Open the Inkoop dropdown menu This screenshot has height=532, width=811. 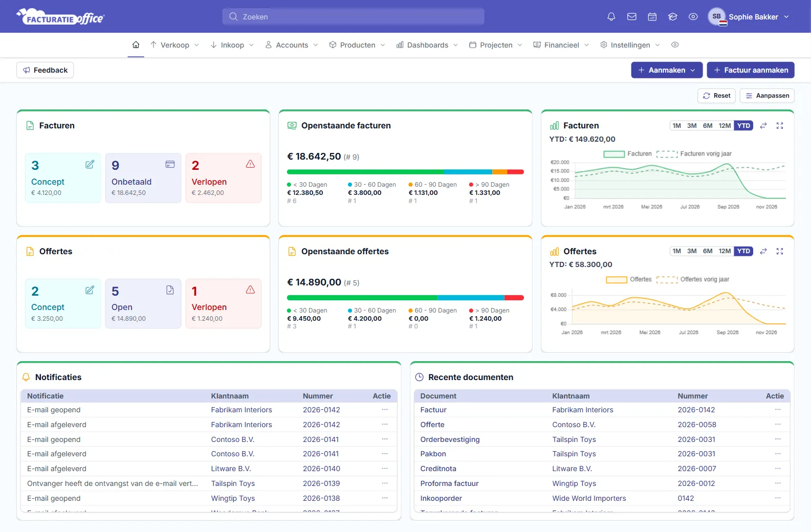(x=232, y=45)
